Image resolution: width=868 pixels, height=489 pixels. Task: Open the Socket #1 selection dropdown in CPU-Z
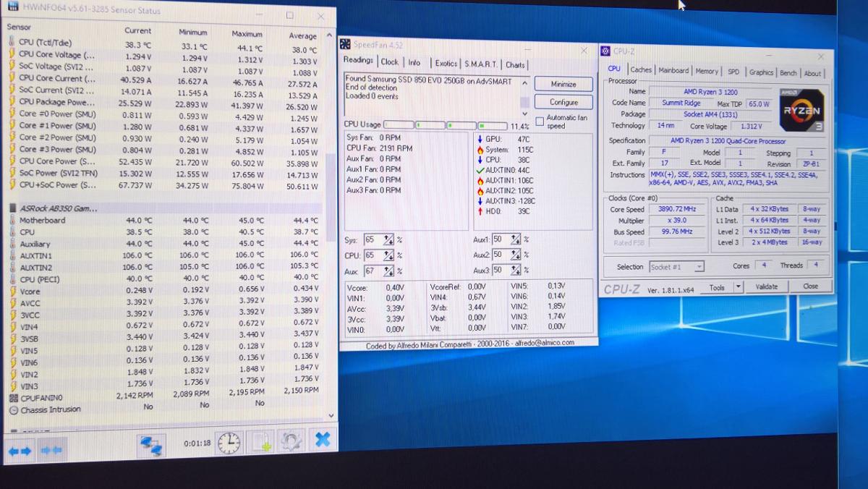(699, 266)
